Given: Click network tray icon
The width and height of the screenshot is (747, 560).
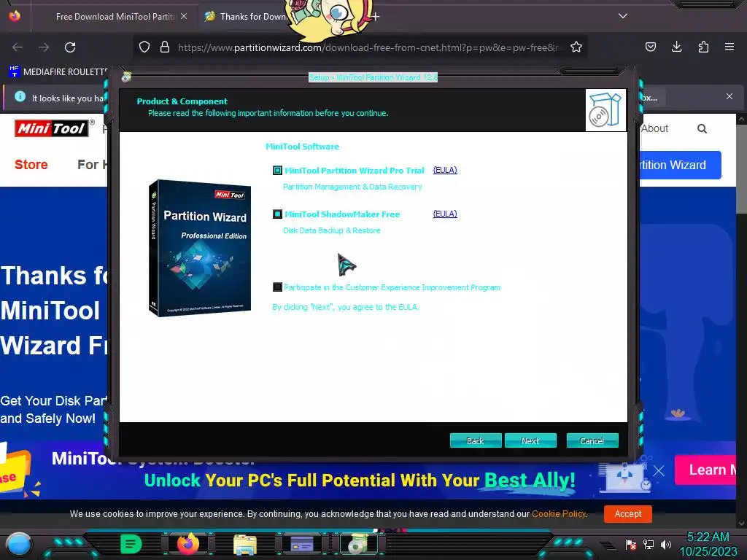Looking at the screenshot, I should pyautogui.click(x=649, y=544).
